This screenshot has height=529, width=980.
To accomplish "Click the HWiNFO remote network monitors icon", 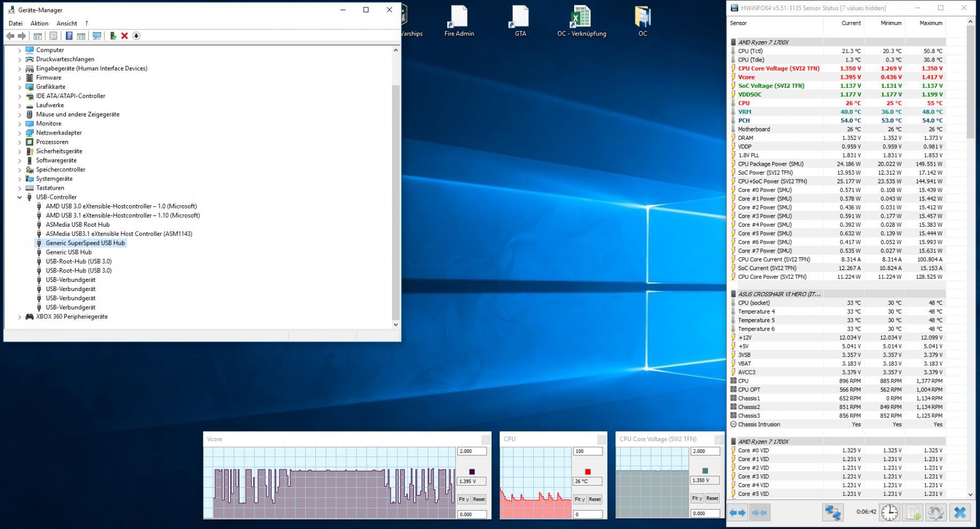I will (832, 512).
